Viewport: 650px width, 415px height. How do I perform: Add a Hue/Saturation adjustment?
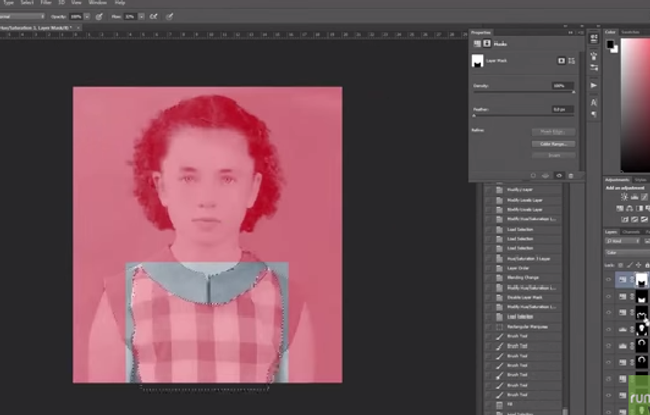click(620, 209)
